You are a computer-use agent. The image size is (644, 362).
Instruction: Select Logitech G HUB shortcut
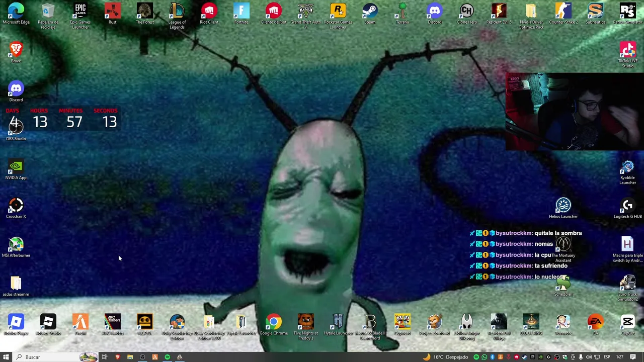pos(627,208)
